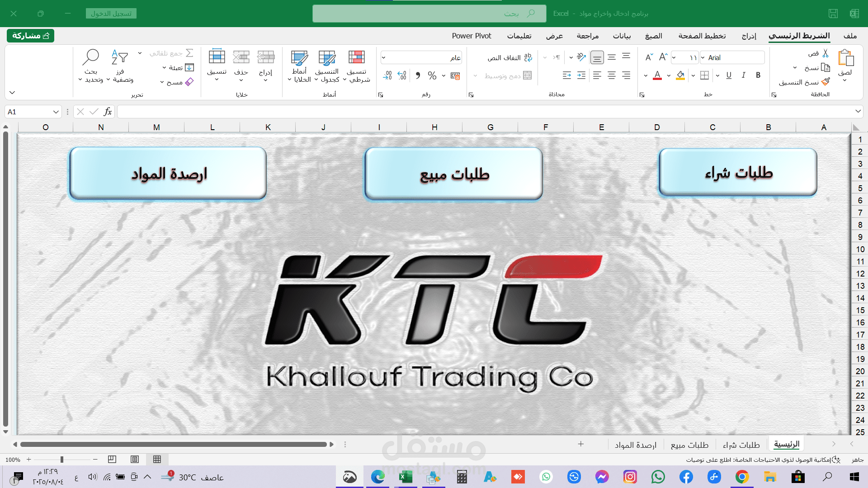Toggle bold formatting

point(758,75)
